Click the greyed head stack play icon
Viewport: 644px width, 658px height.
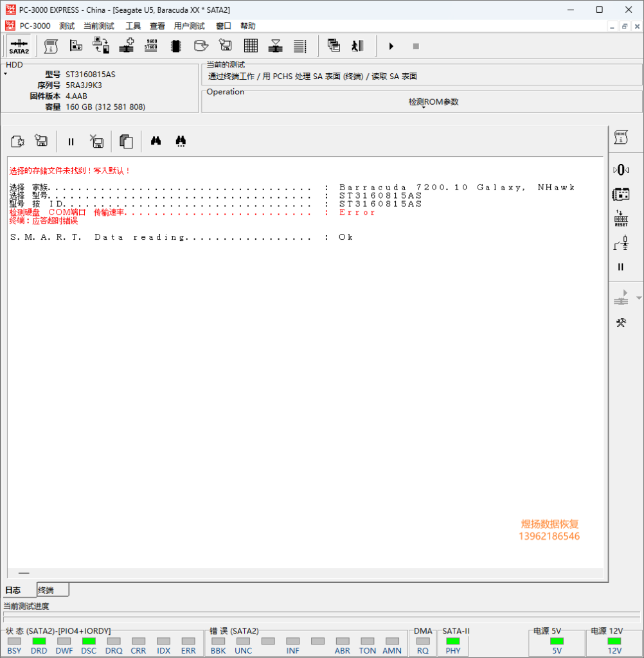coord(621,298)
